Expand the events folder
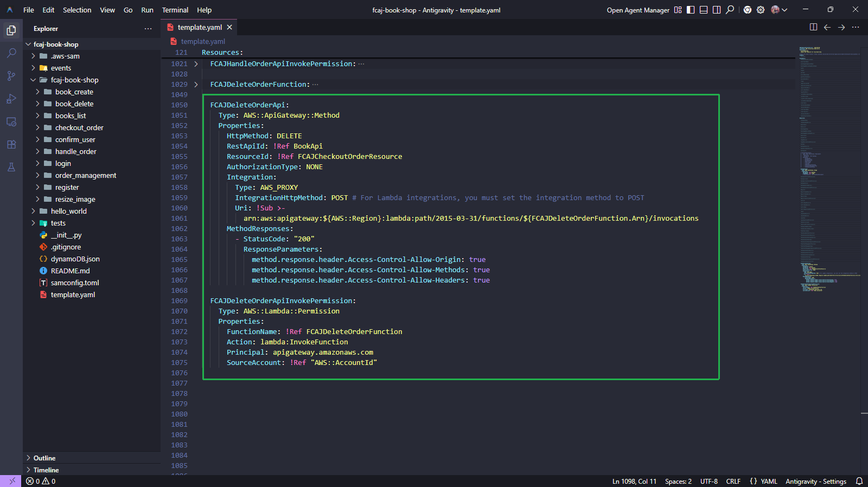This screenshot has height=487, width=868. (x=92, y=68)
